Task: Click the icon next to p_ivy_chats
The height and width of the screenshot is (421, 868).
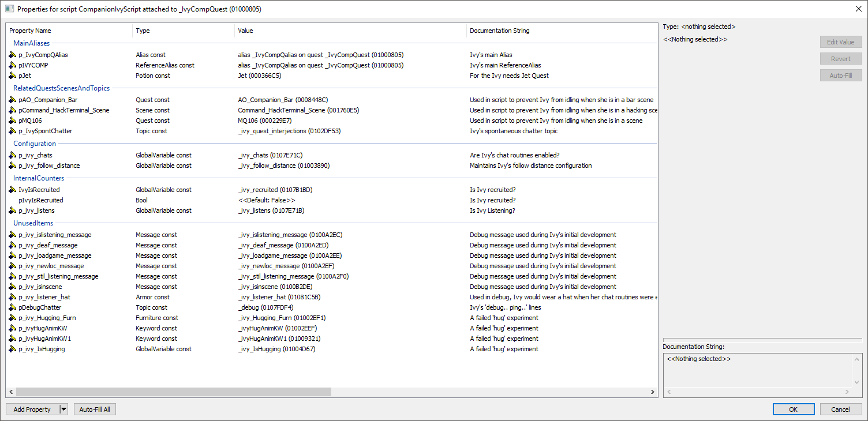Action: click(x=12, y=155)
